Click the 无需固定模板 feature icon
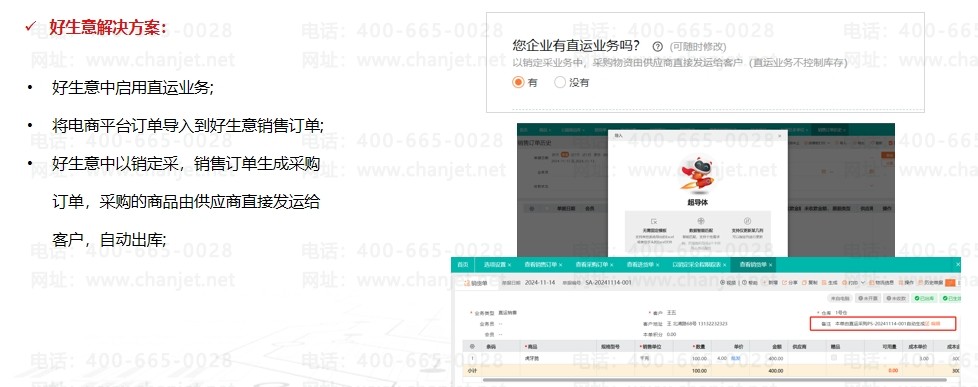 tap(654, 221)
